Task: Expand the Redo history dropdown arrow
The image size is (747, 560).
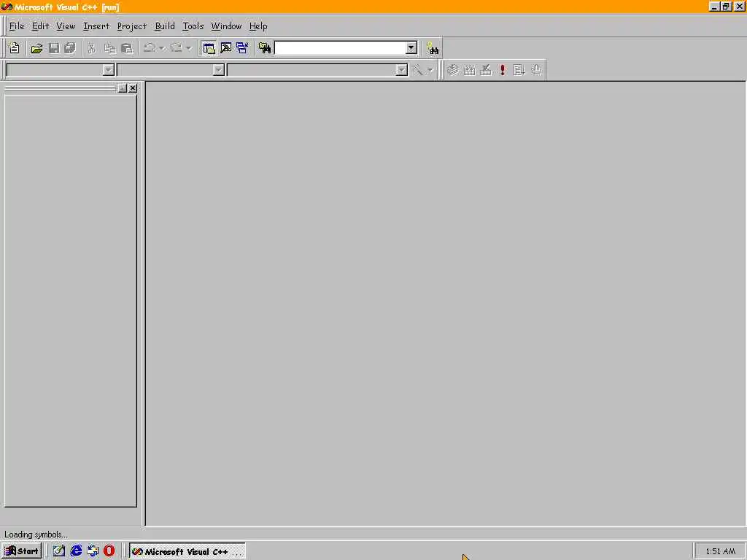Action: click(x=189, y=48)
